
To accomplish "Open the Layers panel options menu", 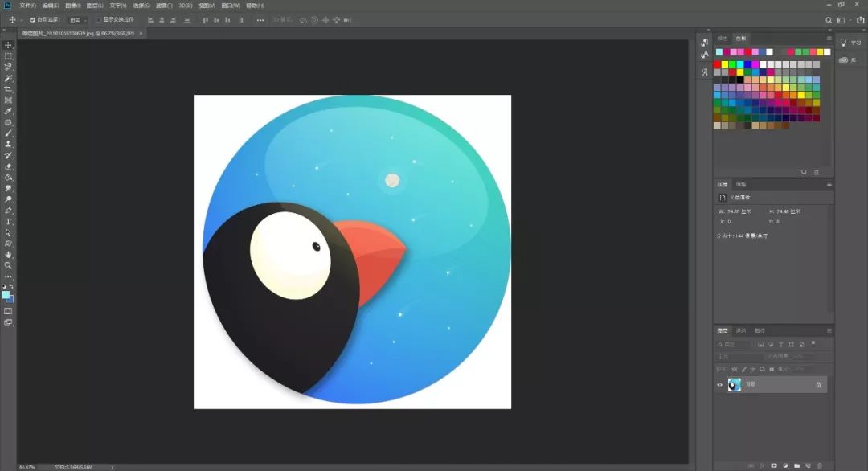I will [829, 330].
